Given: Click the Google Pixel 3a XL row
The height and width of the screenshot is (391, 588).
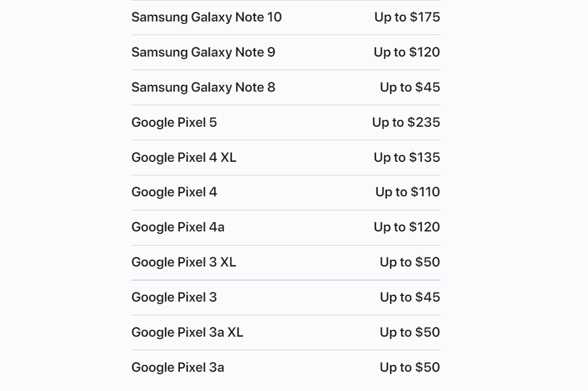Looking at the screenshot, I should (286, 333).
